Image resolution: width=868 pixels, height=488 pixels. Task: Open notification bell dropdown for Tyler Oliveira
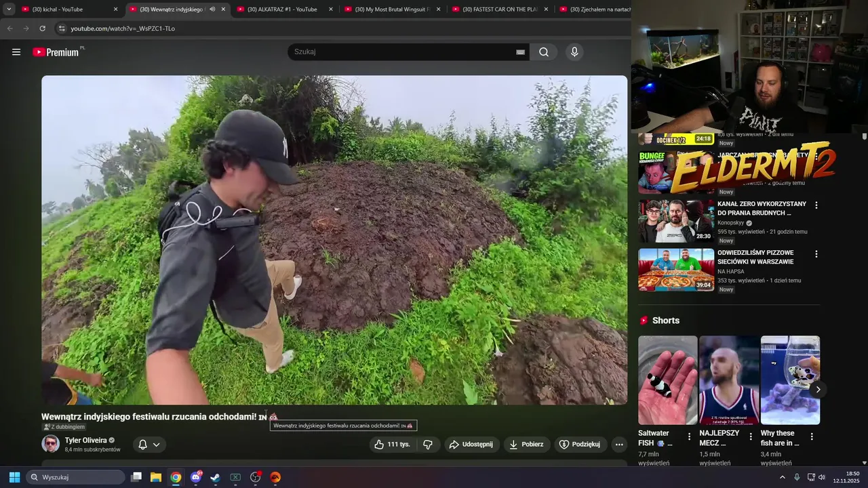149,445
